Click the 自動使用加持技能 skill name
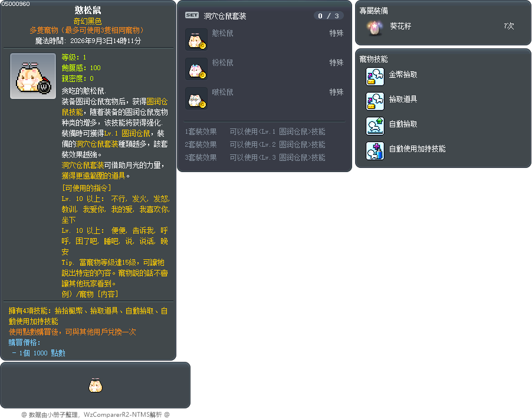The width and height of the screenshot is (532, 419). pos(418,149)
